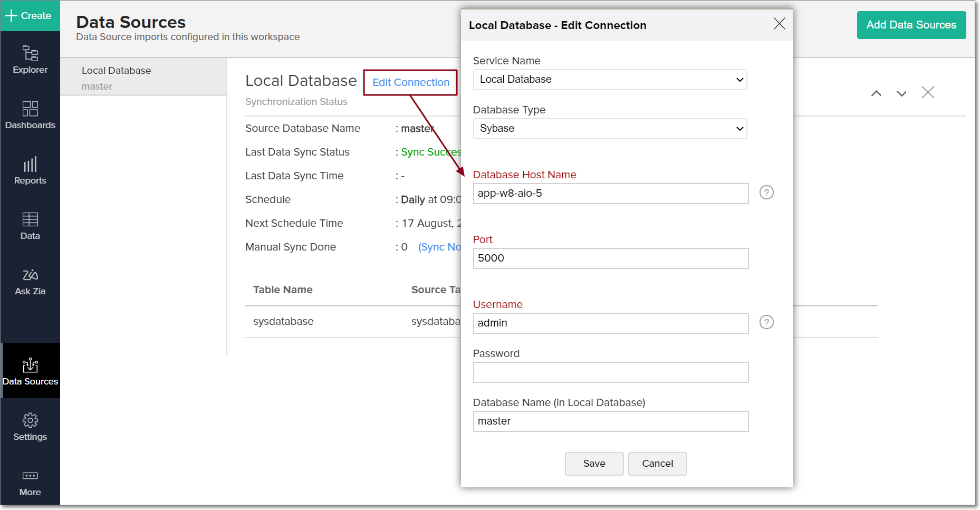Open the Explorer sidebar icon
The image size is (980, 510).
pyautogui.click(x=30, y=60)
